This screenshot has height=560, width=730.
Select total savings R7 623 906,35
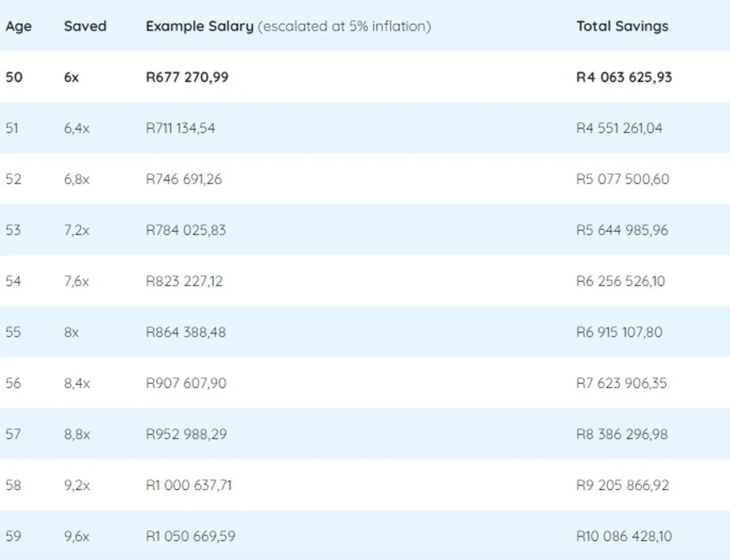(x=621, y=383)
